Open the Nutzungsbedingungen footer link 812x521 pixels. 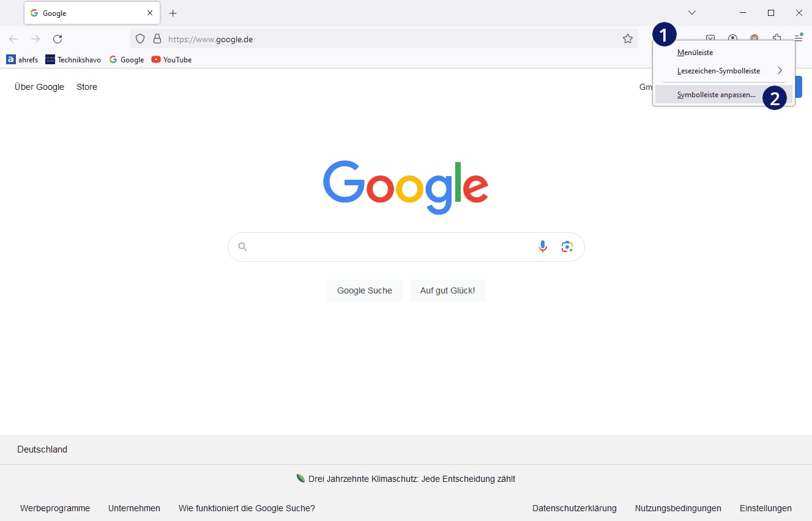pyautogui.click(x=678, y=508)
